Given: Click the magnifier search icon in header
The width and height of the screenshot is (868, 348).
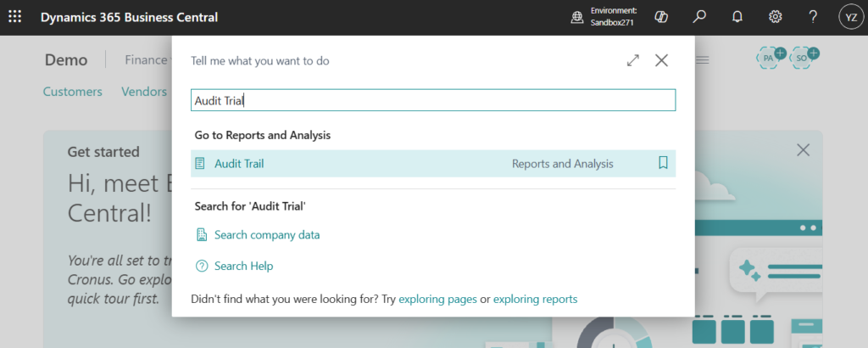Looking at the screenshot, I should [x=699, y=17].
